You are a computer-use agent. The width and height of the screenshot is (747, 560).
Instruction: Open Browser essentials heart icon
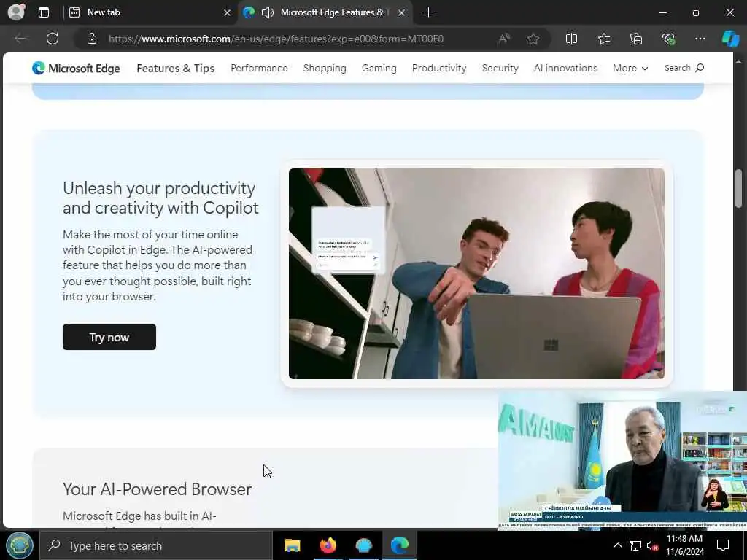pos(668,39)
